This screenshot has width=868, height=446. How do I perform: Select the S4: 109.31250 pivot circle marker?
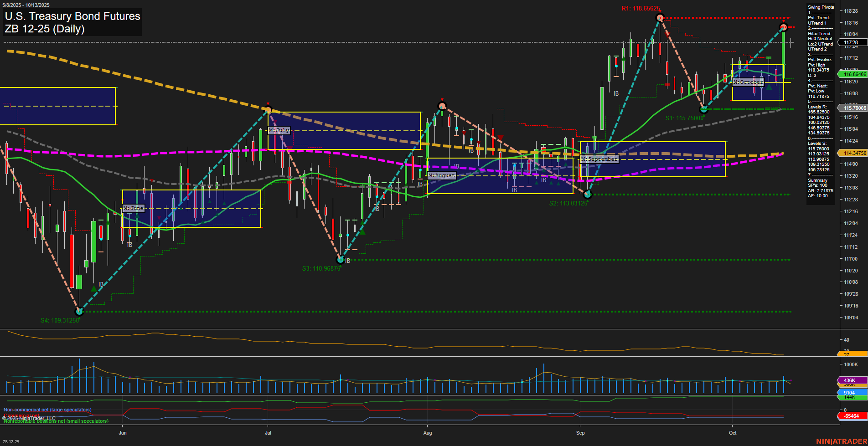click(79, 311)
